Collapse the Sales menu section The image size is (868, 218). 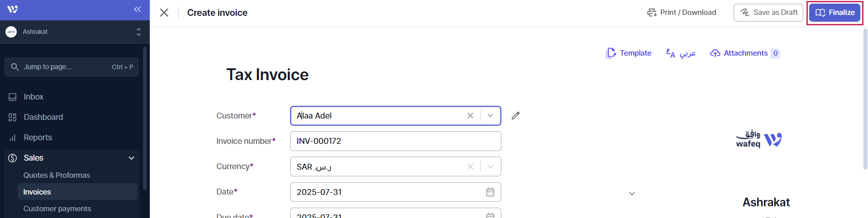(131, 158)
